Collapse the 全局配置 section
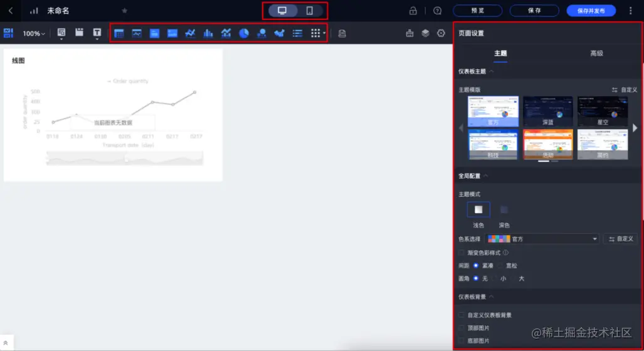The width and height of the screenshot is (644, 351). [486, 175]
